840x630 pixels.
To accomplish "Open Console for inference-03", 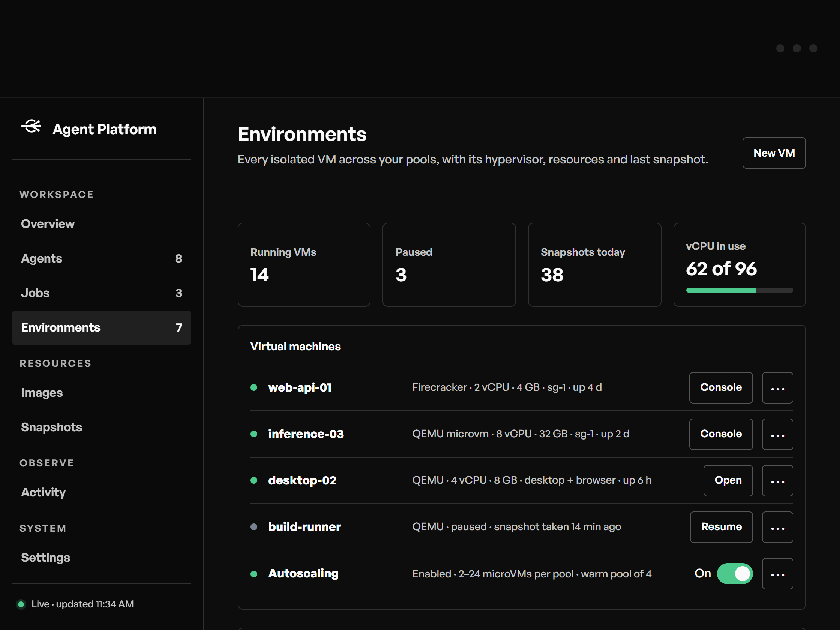I will click(x=721, y=434).
